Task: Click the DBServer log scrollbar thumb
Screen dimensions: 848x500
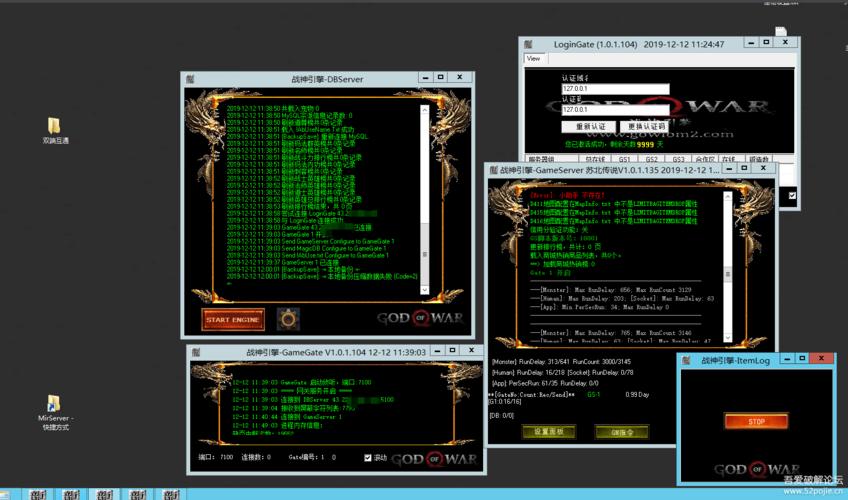Action: coord(425,254)
